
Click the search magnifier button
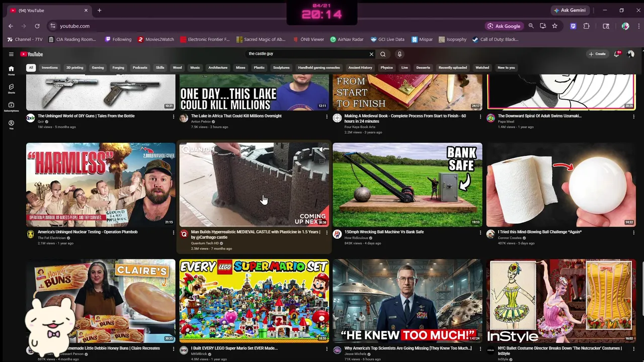tap(383, 54)
